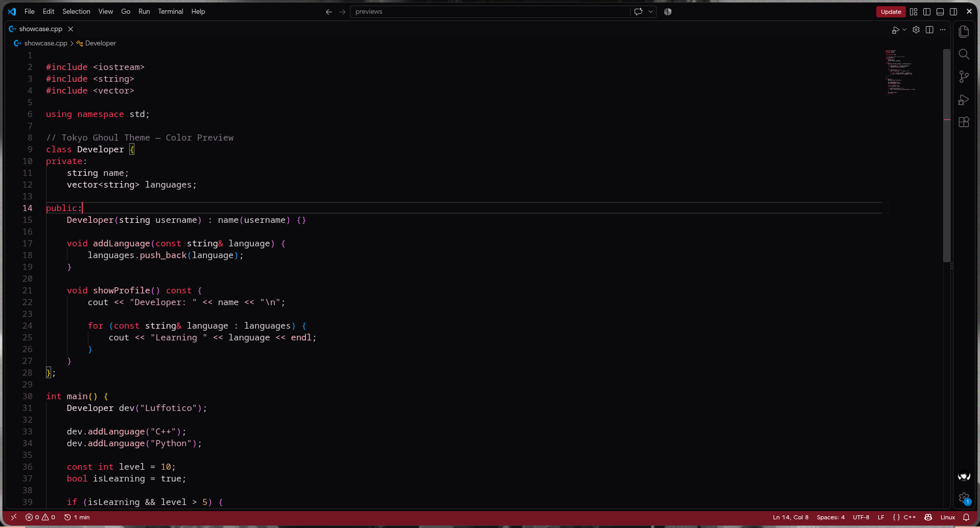Open the Go menu
Screen dimensions: 980x528
pyautogui.click(x=126, y=12)
